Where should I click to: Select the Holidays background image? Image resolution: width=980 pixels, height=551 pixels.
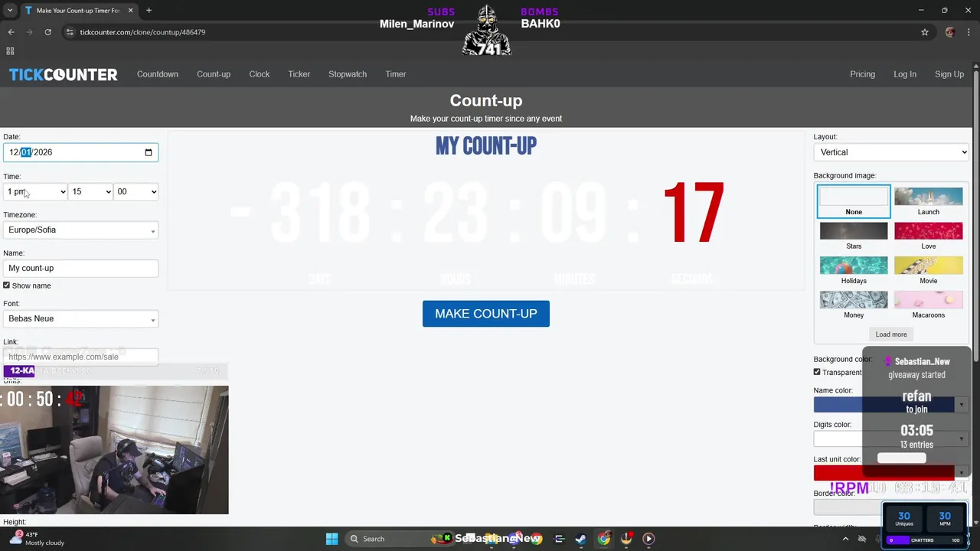(854, 271)
